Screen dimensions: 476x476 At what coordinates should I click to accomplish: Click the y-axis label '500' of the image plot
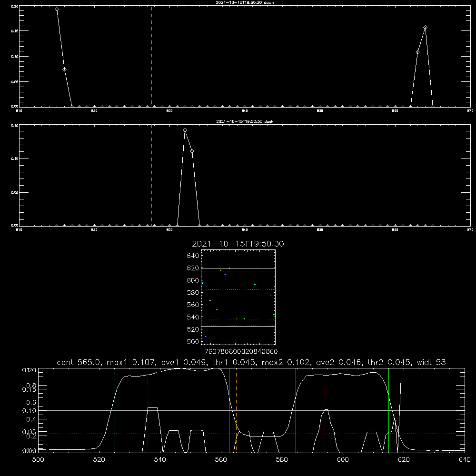tap(193, 342)
